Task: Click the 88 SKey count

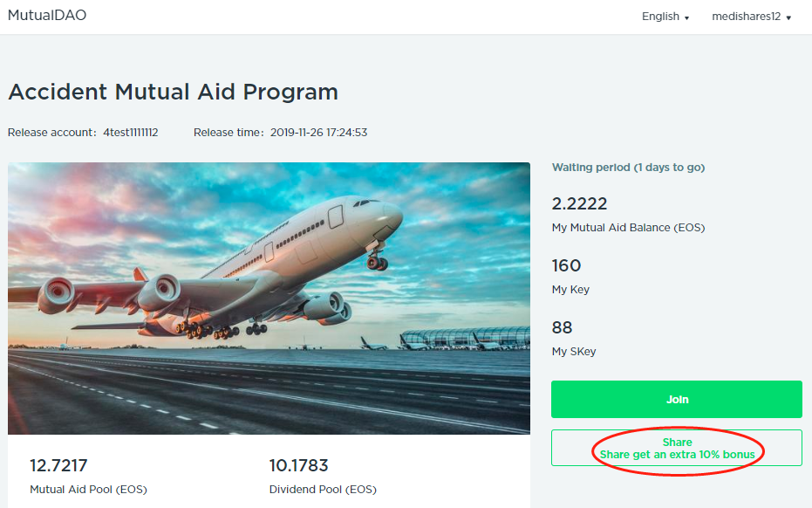Action: click(x=562, y=327)
